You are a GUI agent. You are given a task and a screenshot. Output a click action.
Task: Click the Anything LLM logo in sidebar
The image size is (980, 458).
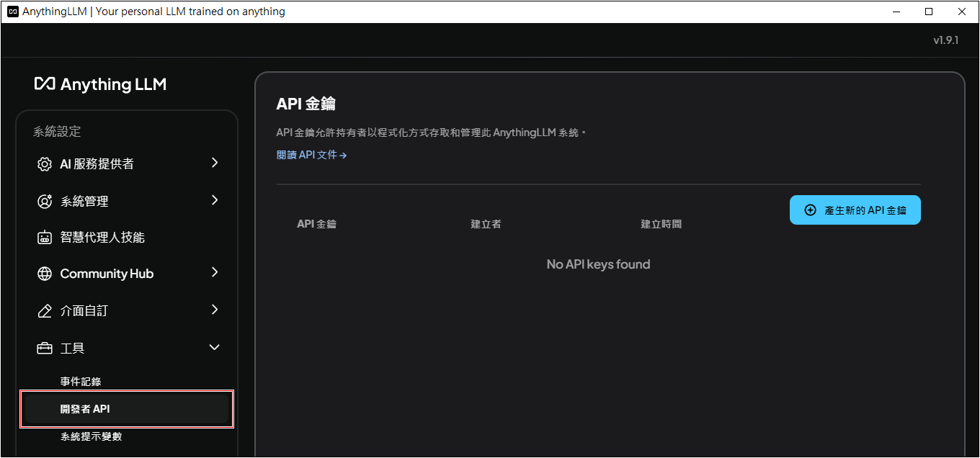100,84
